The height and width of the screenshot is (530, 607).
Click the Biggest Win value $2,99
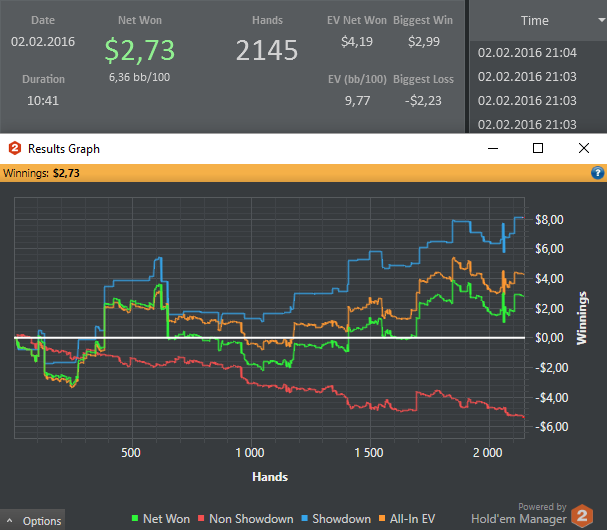click(x=424, y=41)
